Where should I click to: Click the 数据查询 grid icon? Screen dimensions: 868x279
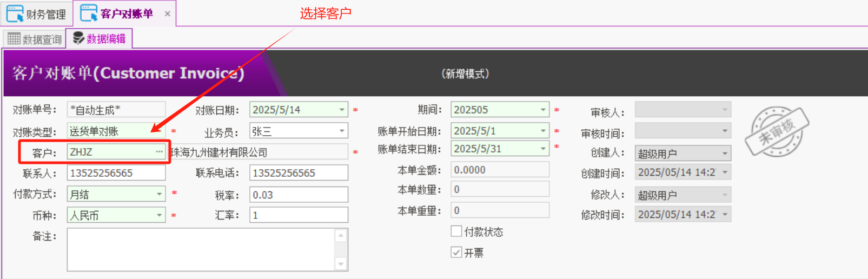14,38
